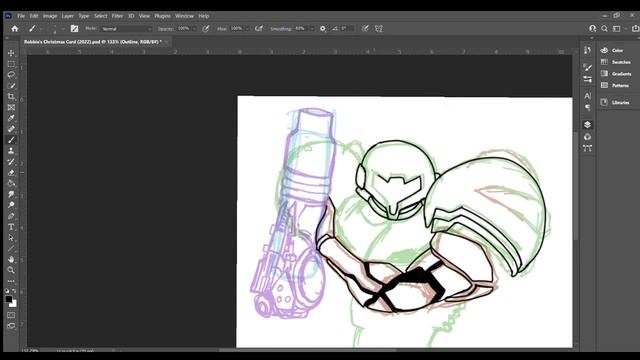Open the Flow value dropdown
The width and height of the screenshot is (640, 360).
pos(247,29)
